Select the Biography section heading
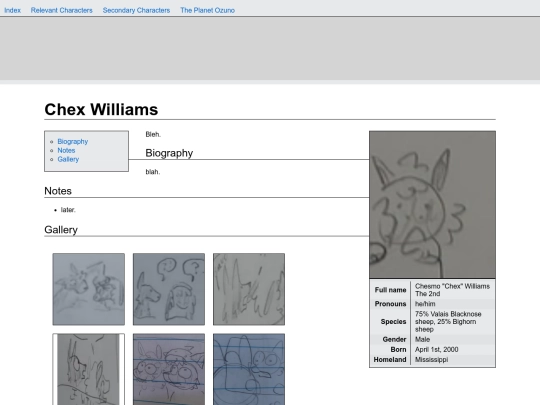Screen dimensions: 540x405 click(169, 153)
